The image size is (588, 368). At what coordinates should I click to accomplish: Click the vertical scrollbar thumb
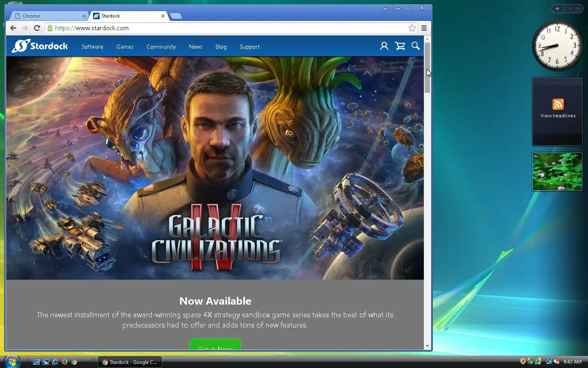click(427, 67)
